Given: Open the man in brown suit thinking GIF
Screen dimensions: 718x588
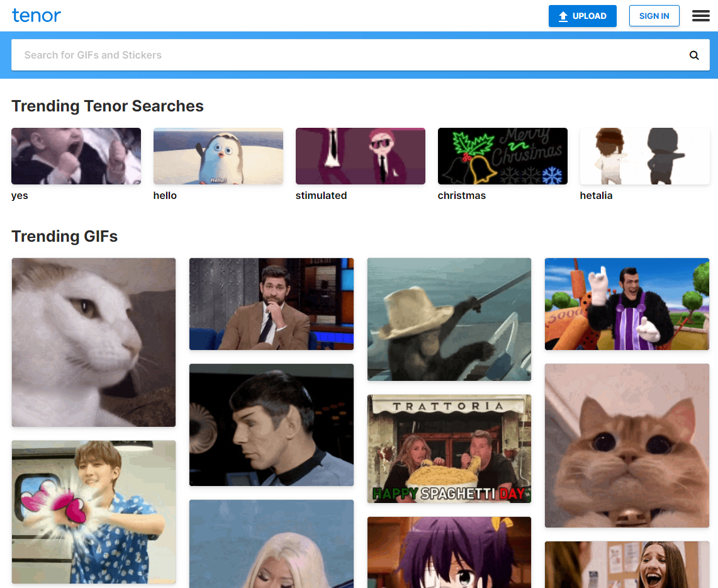Looking at the screenshot, I should click(272, 304).
